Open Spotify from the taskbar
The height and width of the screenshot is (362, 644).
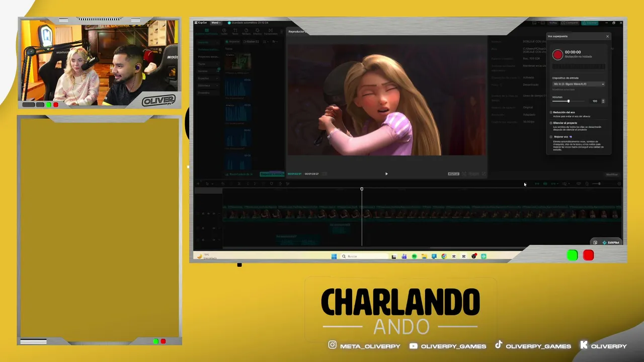(414, 256)
